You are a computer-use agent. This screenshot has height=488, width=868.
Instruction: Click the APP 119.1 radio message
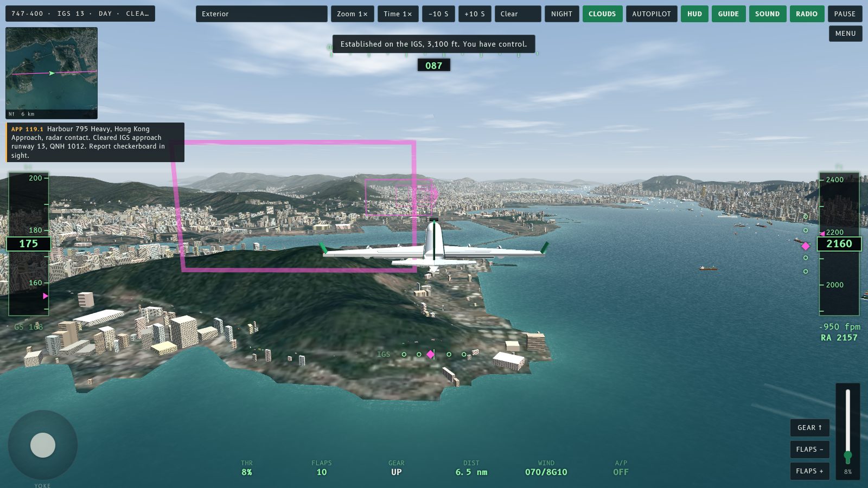(x=95, y=142)
